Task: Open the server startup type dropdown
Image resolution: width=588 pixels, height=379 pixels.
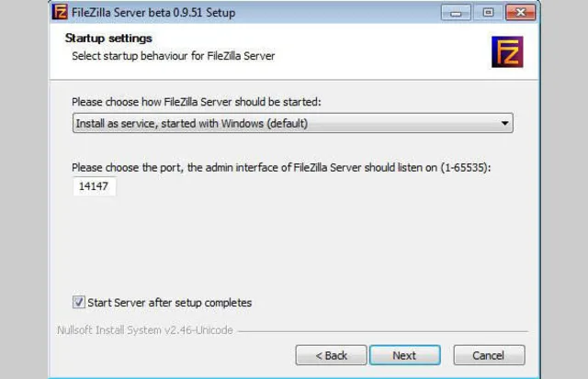Action: pyautogui.click(x=292, y=123)
